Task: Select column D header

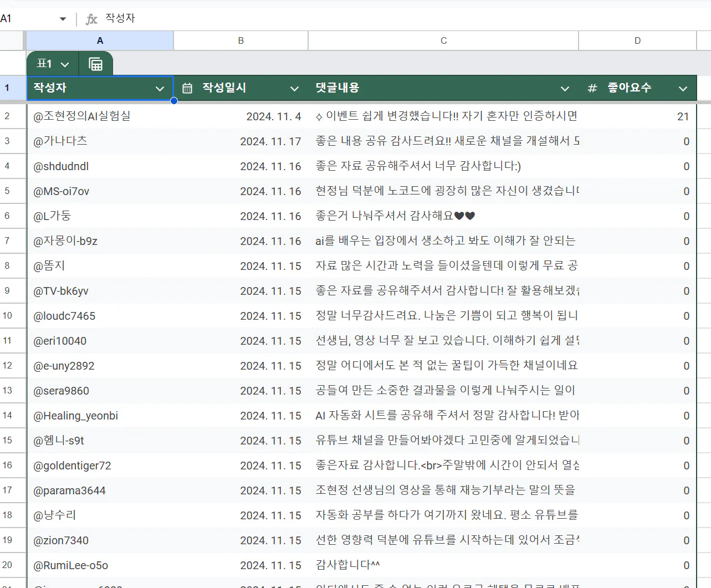Action: pos(637,40)
